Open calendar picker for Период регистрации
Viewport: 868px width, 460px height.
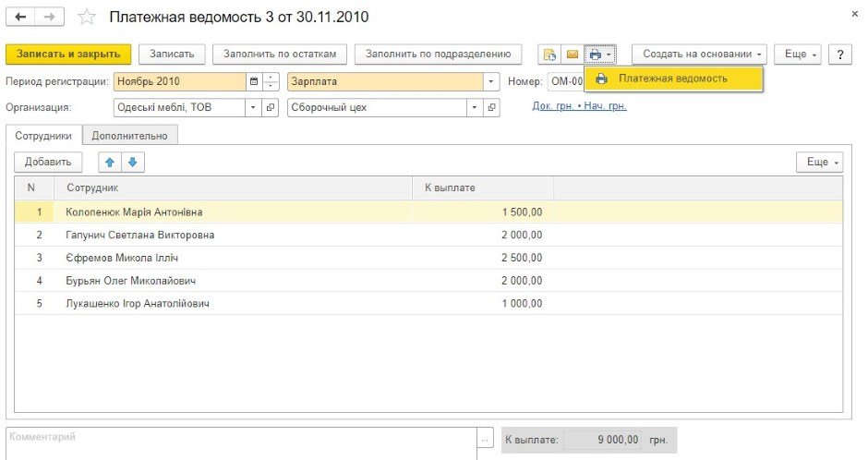(253, 81)
